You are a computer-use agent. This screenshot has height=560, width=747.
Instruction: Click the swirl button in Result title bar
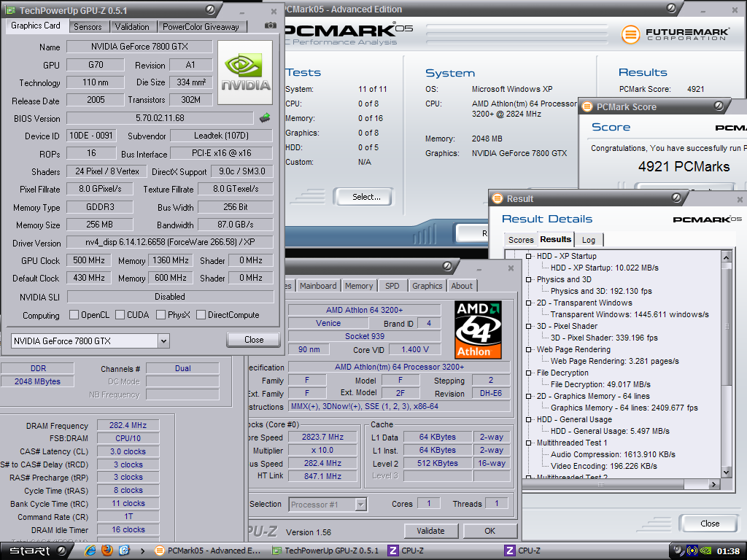click(676, 197)
